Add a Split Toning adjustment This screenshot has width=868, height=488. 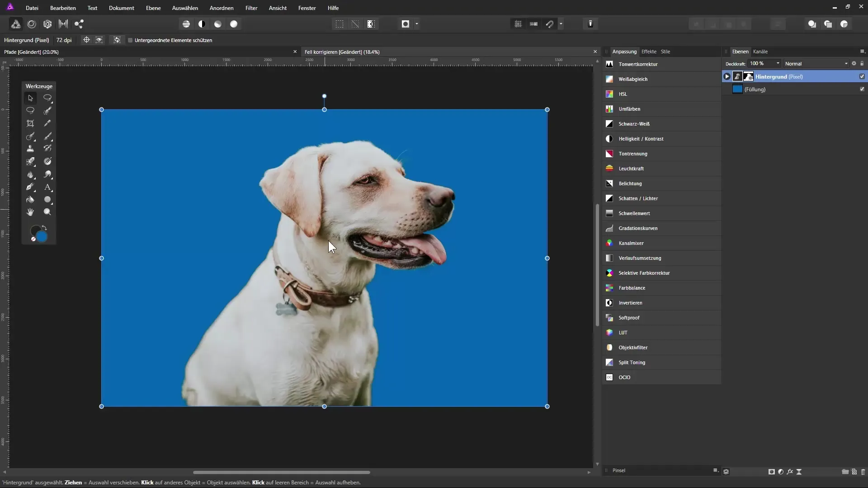click(x=662, y=362)
